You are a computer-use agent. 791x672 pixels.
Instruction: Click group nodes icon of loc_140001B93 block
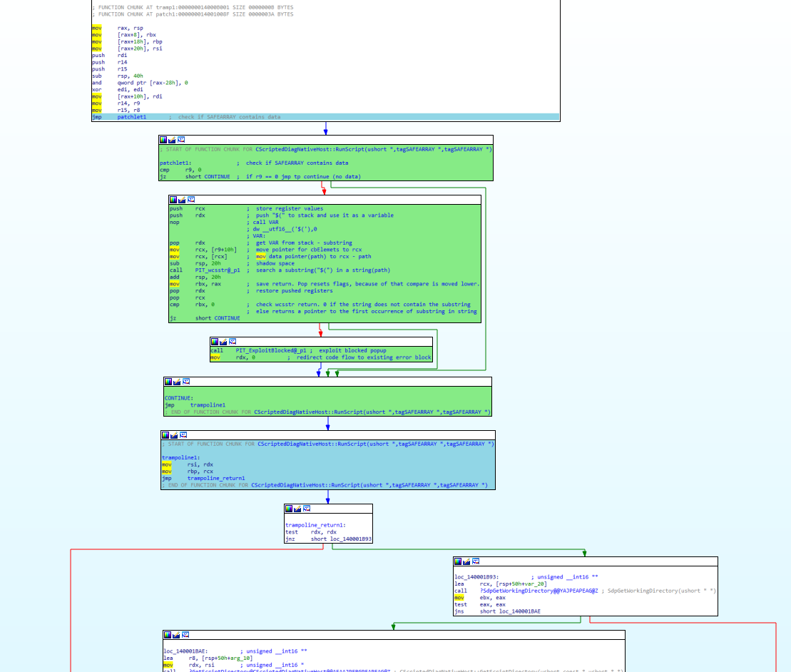[476, 561]
